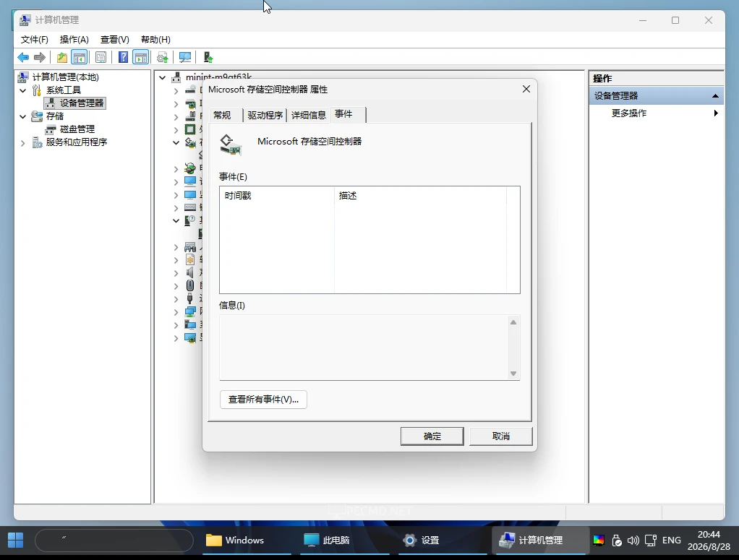
Task: Click the volume speaker tray icon
Action: 633,540
